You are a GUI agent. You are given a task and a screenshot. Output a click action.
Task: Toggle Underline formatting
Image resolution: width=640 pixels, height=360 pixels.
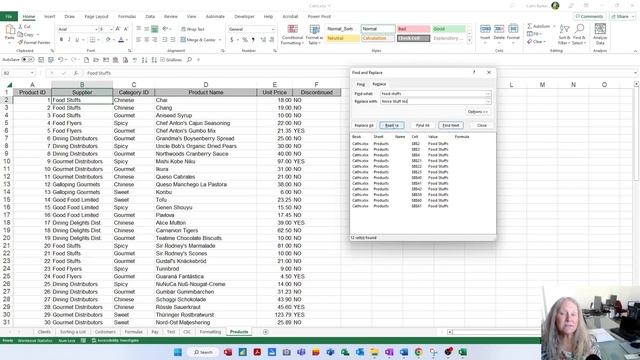point(76,40)
